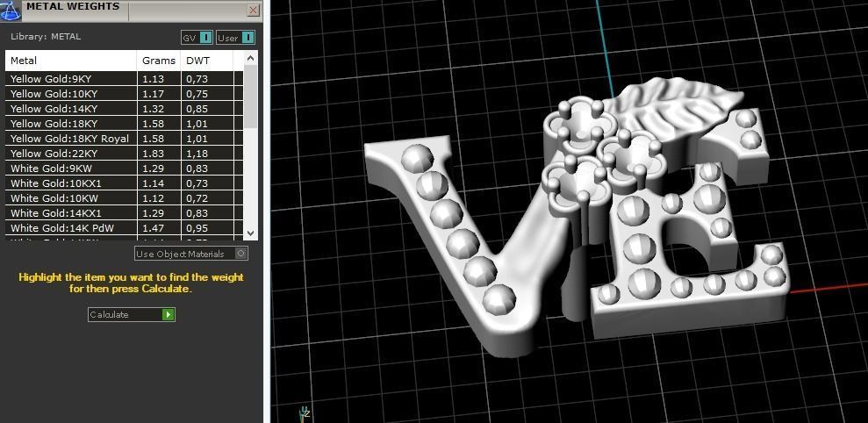Click the 1,18 DWT value for 22KY
Viewport: 868px width, 423px height.
pyautogui.click(x=197, y=154)
